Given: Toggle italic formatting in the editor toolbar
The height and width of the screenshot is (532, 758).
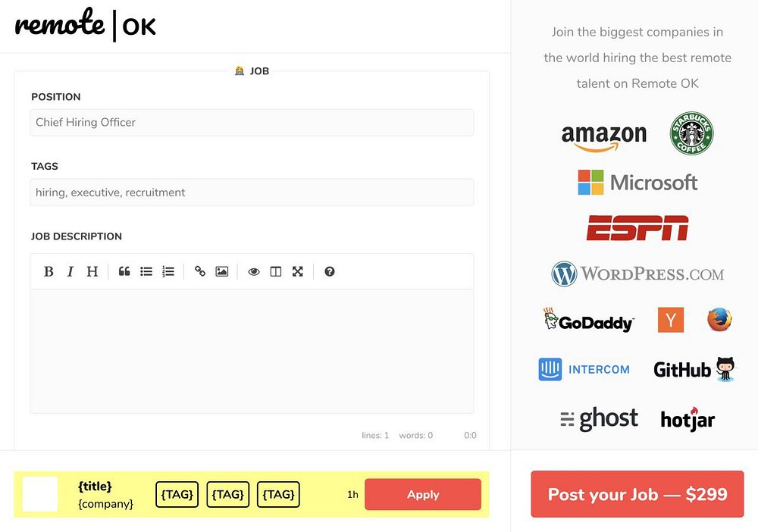Looking at the screenshot, I should click(x=70, y=271).
